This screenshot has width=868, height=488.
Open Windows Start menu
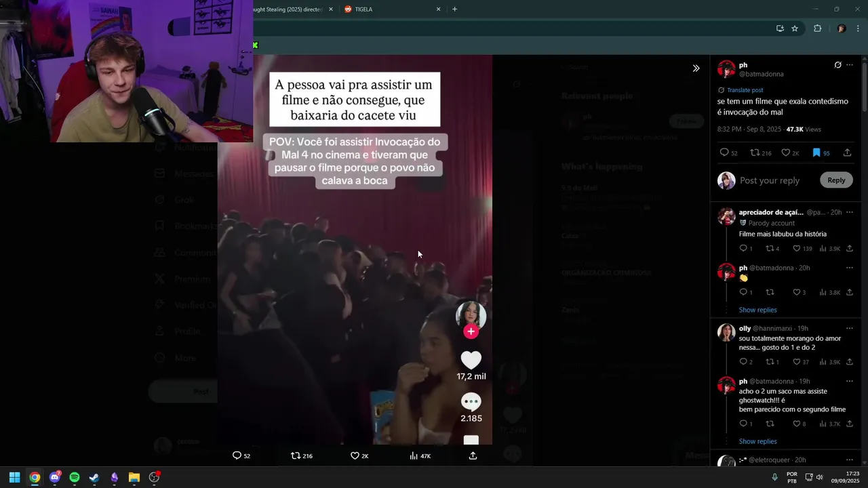[14, 477]
